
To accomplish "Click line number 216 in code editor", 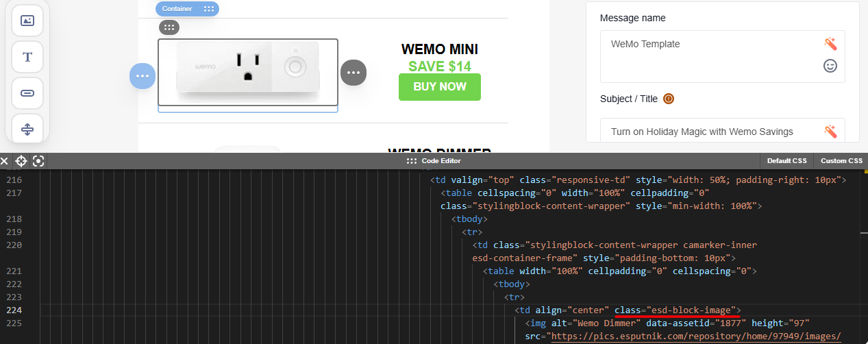I will click(14, 180).
